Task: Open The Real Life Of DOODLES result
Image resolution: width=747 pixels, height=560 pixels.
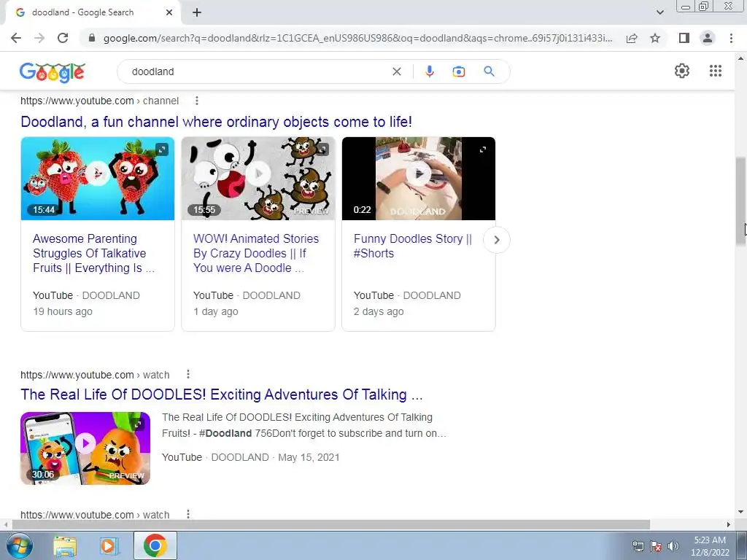Action: click(x=222, y=394)
